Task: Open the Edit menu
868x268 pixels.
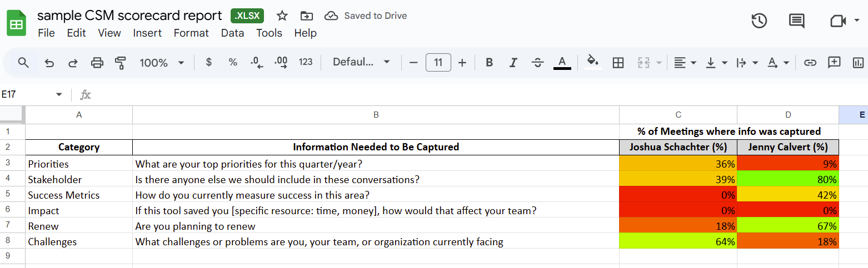Action: [x=76, y=33]
